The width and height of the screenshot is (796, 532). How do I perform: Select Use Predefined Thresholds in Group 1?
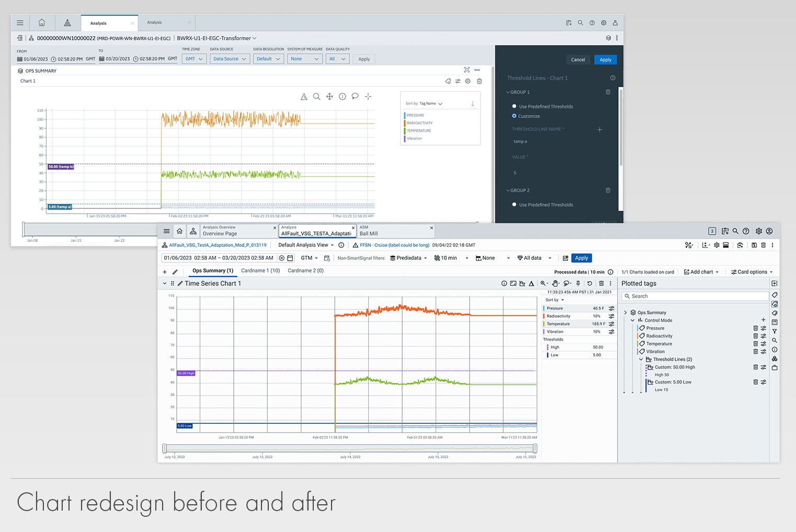[x=514, y=106]
